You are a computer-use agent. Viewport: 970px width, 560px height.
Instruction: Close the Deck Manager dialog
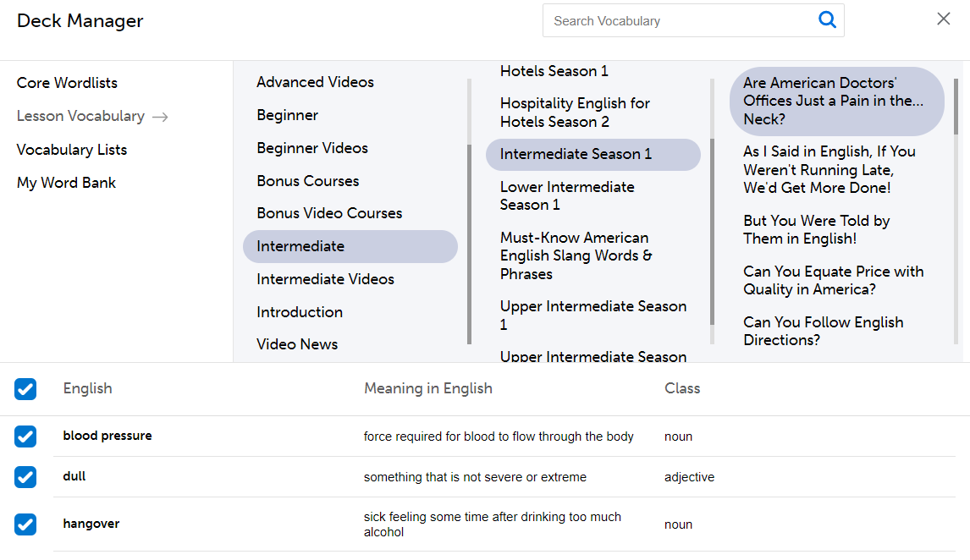(943, 19)
